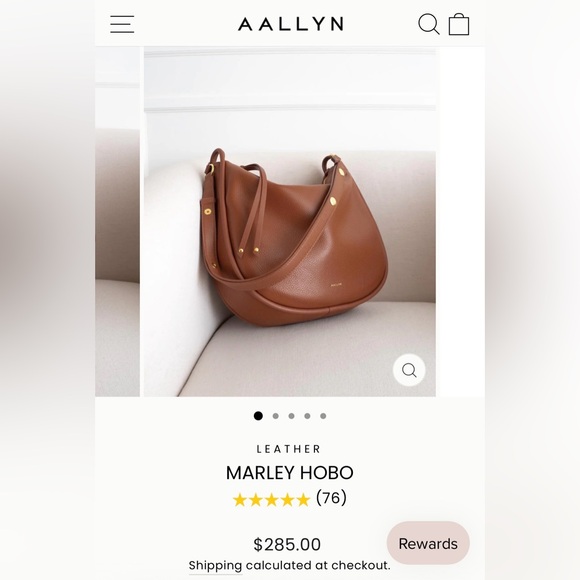Open the Rewards button

[428, 543]
